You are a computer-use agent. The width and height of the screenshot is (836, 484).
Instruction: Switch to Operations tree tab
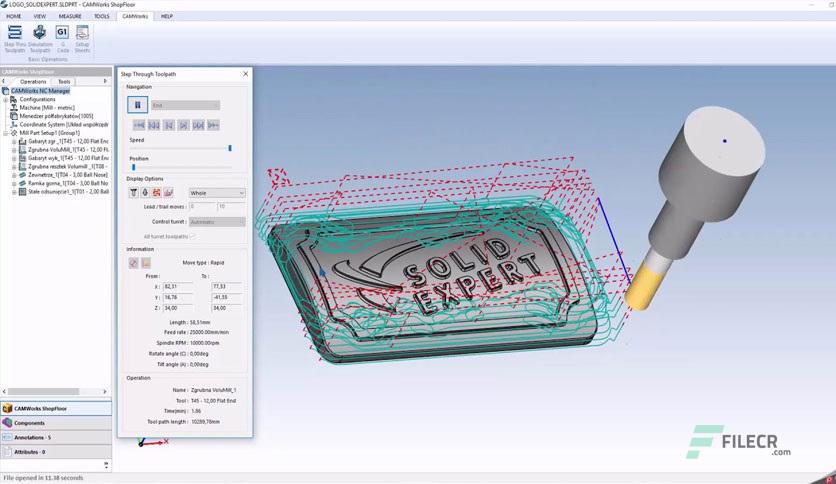pos(33,82)
